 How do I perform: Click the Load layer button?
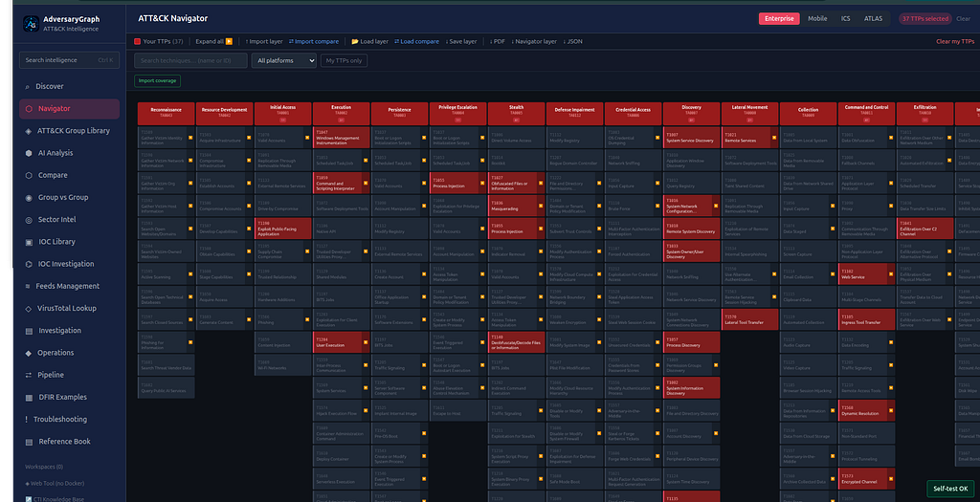pos(370,42)
